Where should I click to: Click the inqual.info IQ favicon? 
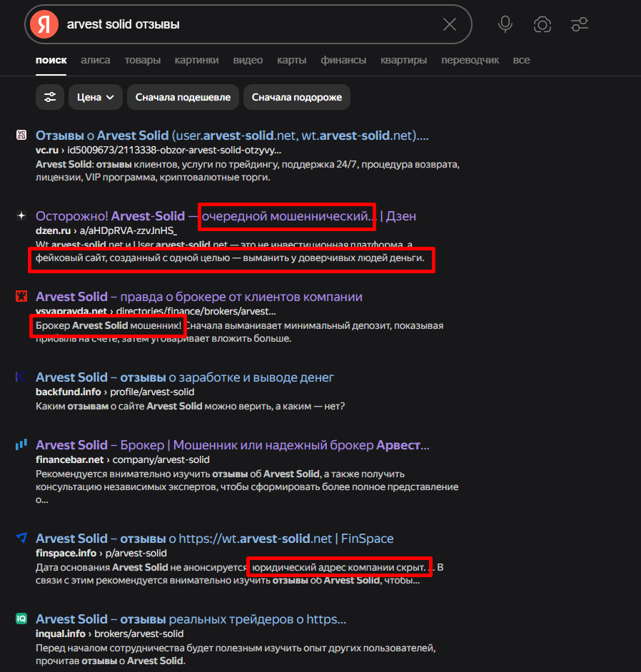21,618
